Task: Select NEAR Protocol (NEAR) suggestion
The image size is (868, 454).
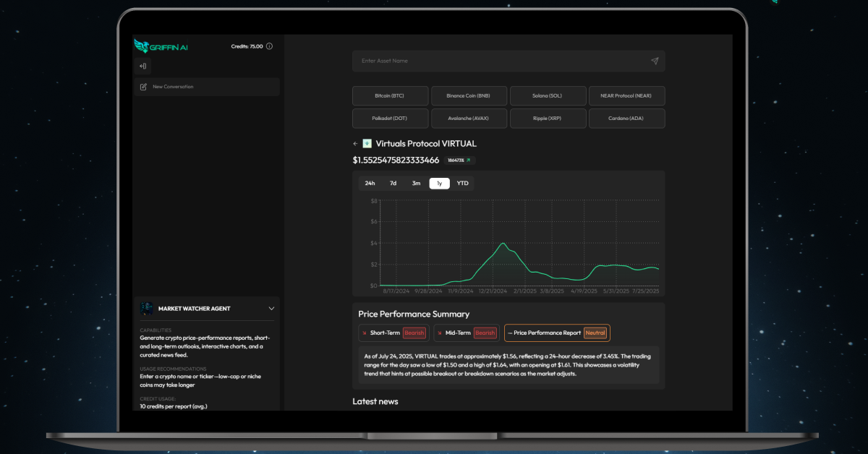Action: point(627,96)
